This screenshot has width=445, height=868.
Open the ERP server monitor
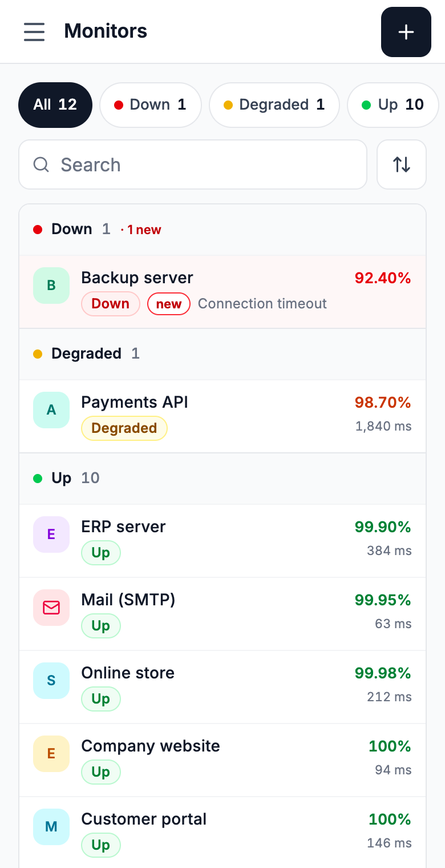[x=222, y=541]
